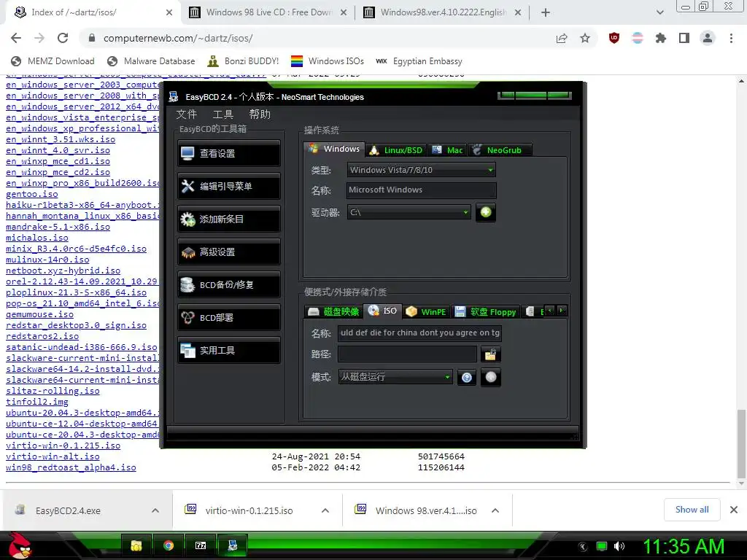Close the Index of /~dartz/isos/ tab
This screenshot has height=560, width=747.
click(169, 12)
